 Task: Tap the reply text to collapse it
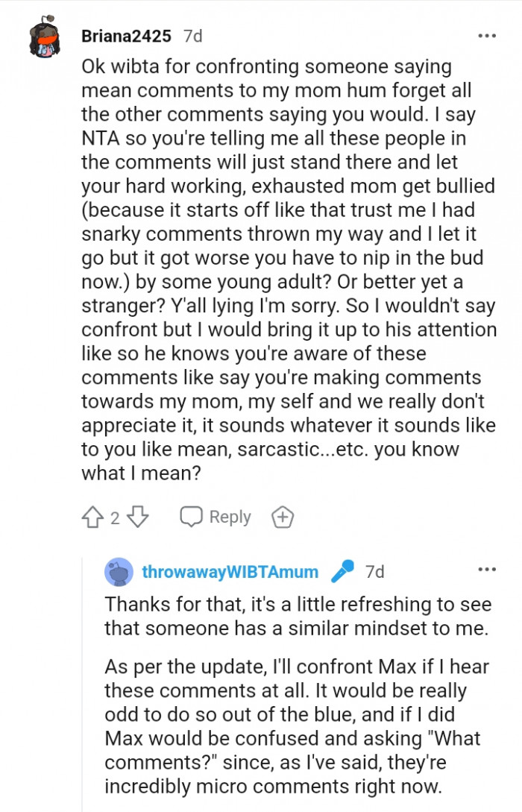(x=298, y=686)
